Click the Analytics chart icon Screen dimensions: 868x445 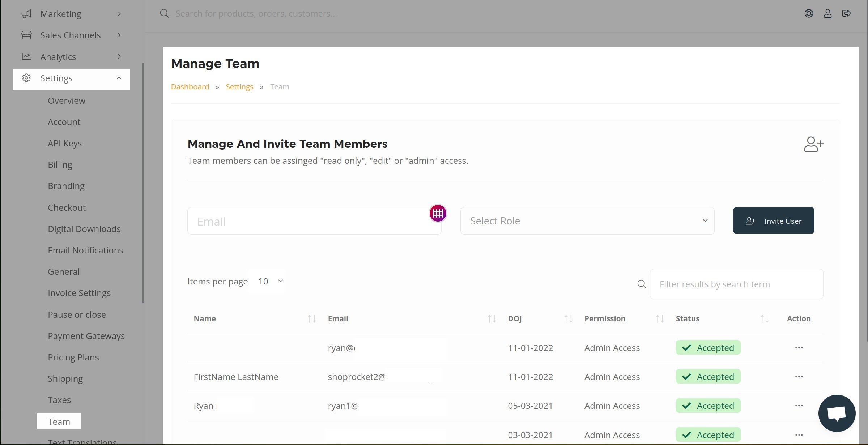pyautogui.click(x=26, y=56)
